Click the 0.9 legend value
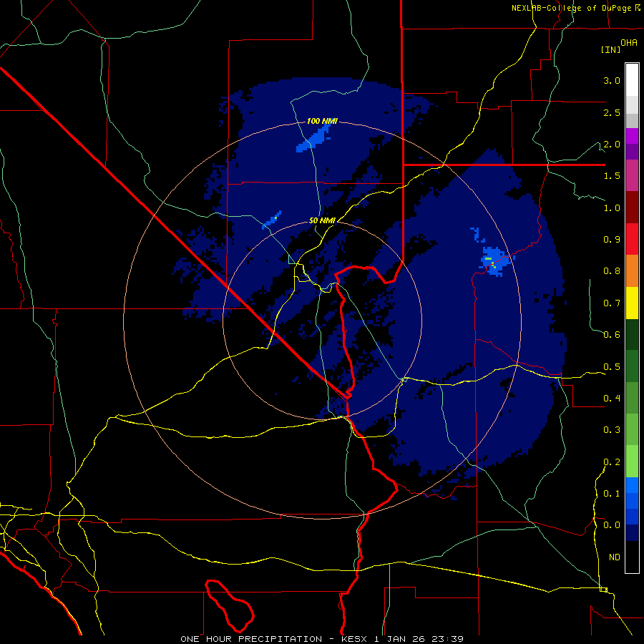The image size is (644, 644). tap(612, 240)
